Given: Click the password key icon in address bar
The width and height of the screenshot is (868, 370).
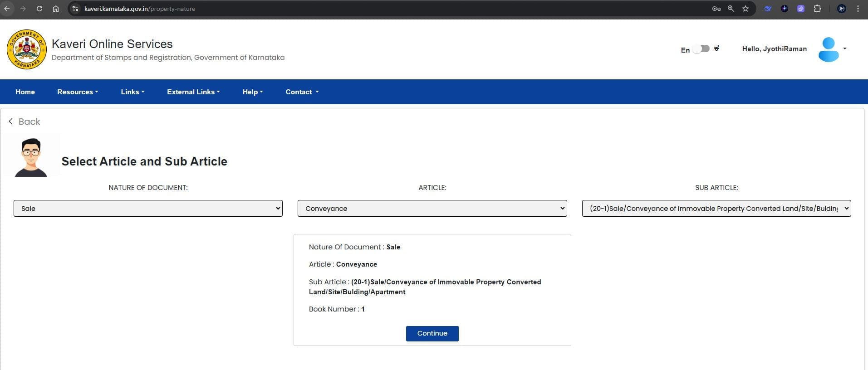Looking at the screenshot, I should pos(716,9).
